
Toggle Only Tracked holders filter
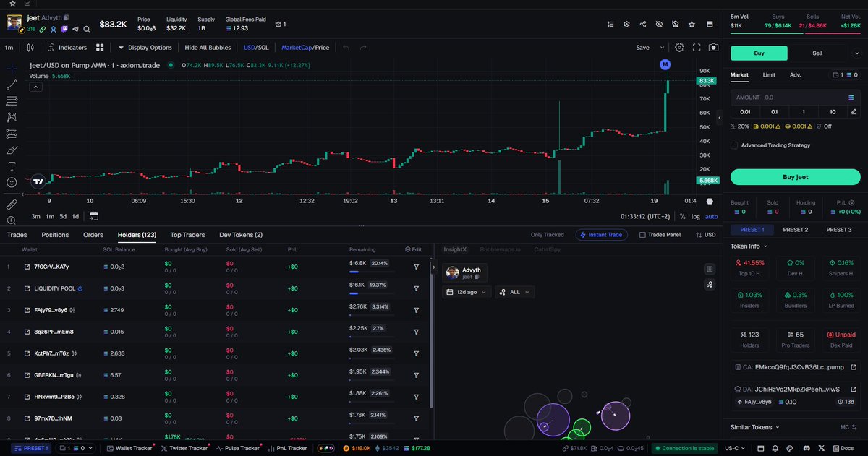point(547,235)
